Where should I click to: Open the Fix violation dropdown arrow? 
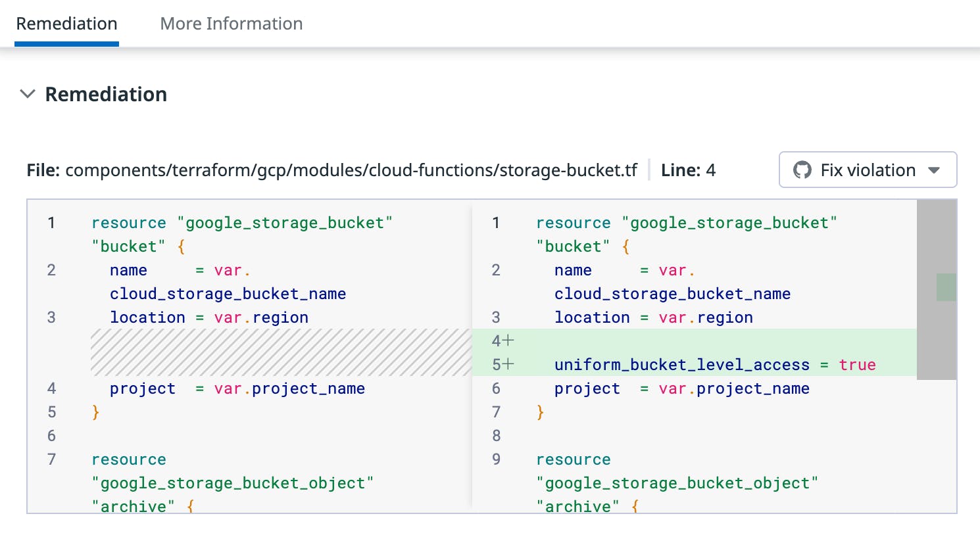tap(934, 170)
